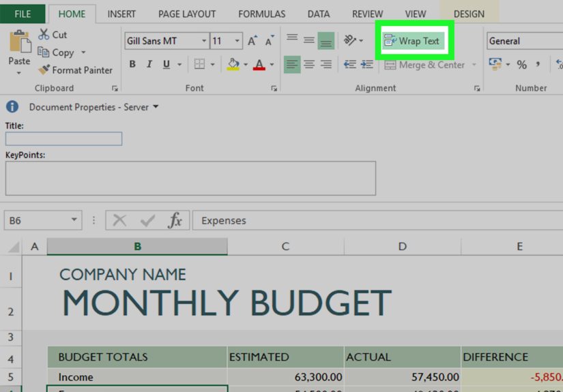Click Decrease Indent icon
The image size is (563, 392).
coord(350,65)
